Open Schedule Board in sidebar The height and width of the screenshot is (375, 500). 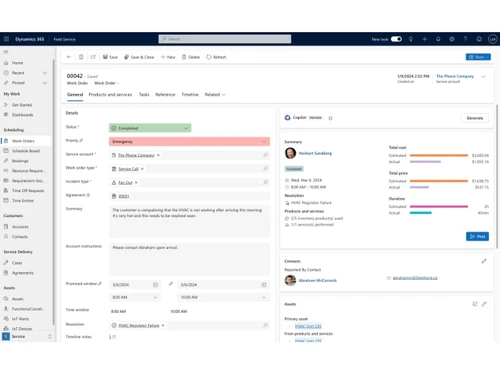click(26, 151)
